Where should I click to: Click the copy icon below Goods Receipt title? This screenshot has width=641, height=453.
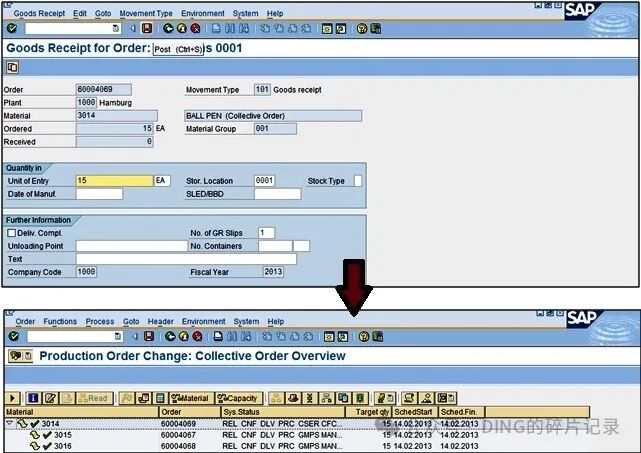12,67
